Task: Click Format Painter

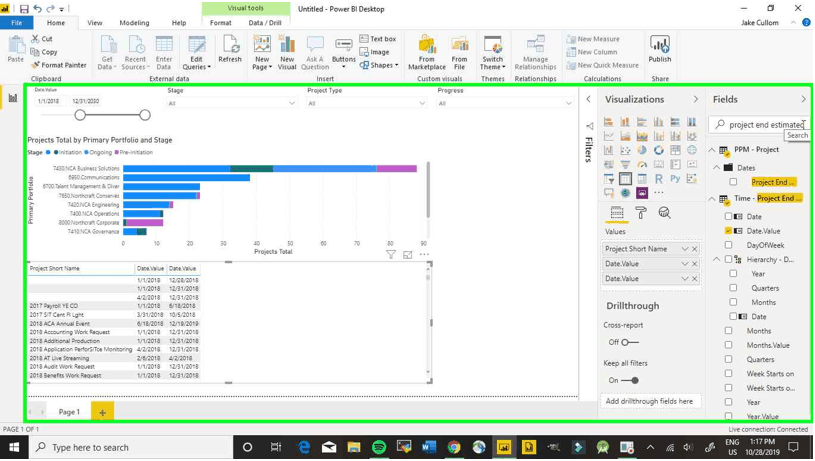Action: [x=58, y=65]
